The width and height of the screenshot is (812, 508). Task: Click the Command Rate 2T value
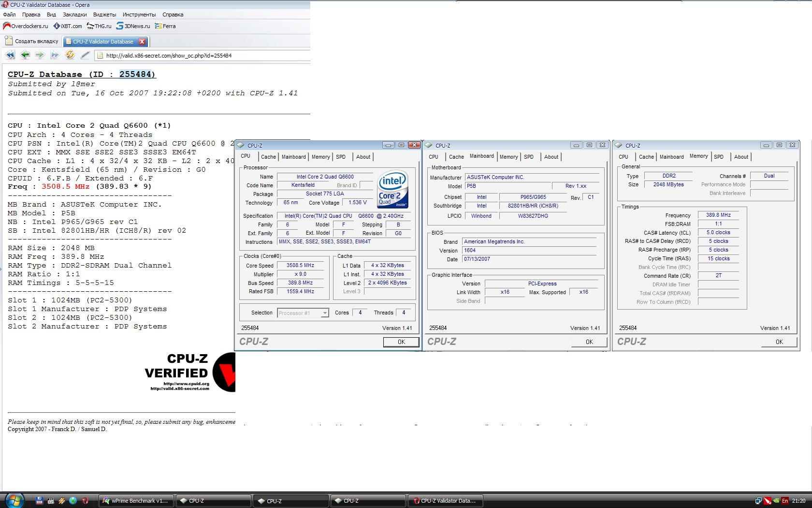click(x=718, y=276)
